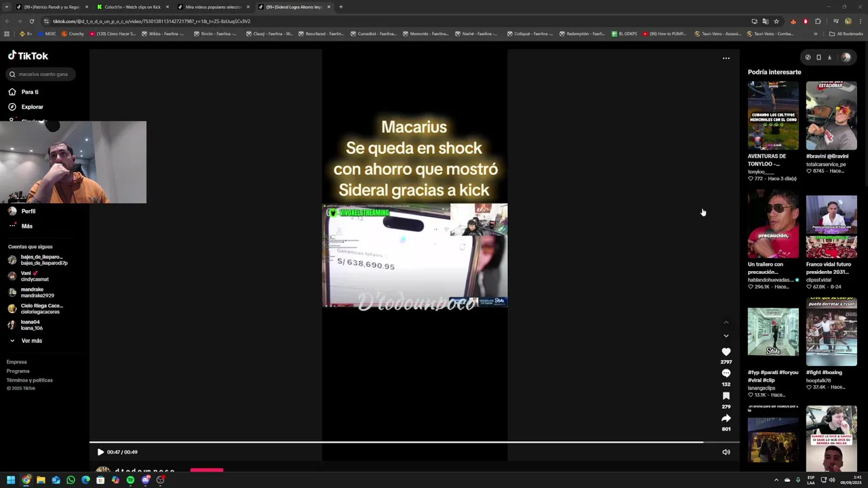This screenshot has width=868, height=488.
Task: Open the How to PUMP YouTube bookmark
Action: [663, 34]
